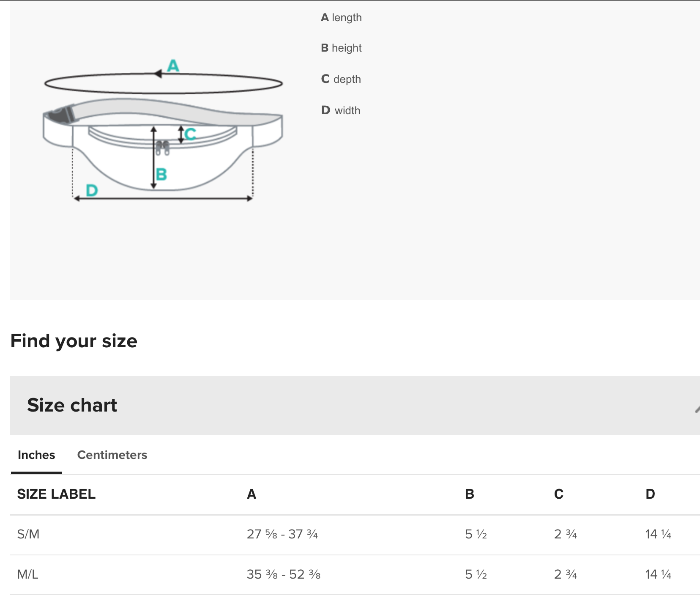Click the "D width" legend entry

[x=341, y=110]
